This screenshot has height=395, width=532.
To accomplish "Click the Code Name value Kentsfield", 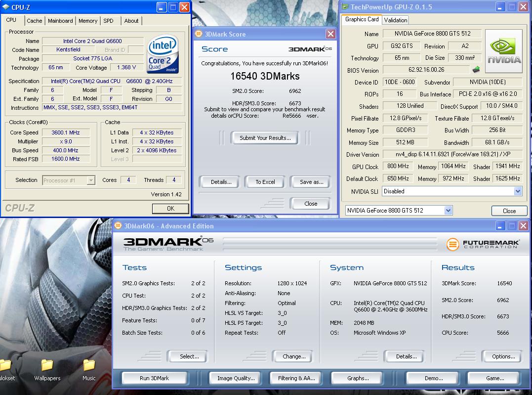I will coord(69,49).
